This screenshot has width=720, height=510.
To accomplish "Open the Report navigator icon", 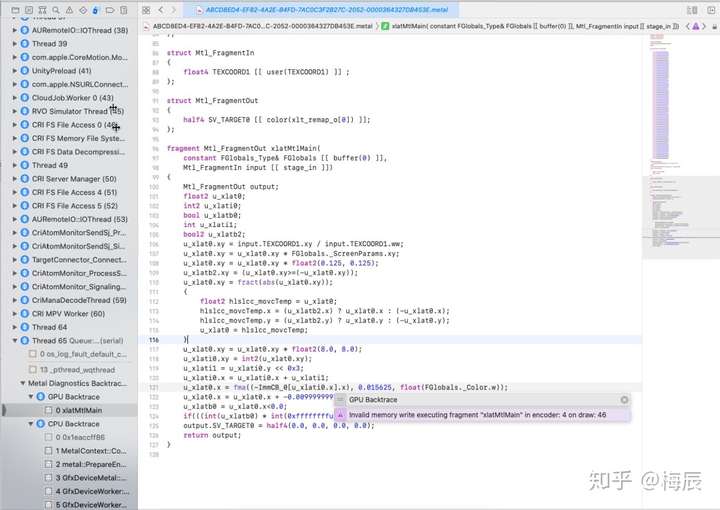I will [x=124, y=10].
